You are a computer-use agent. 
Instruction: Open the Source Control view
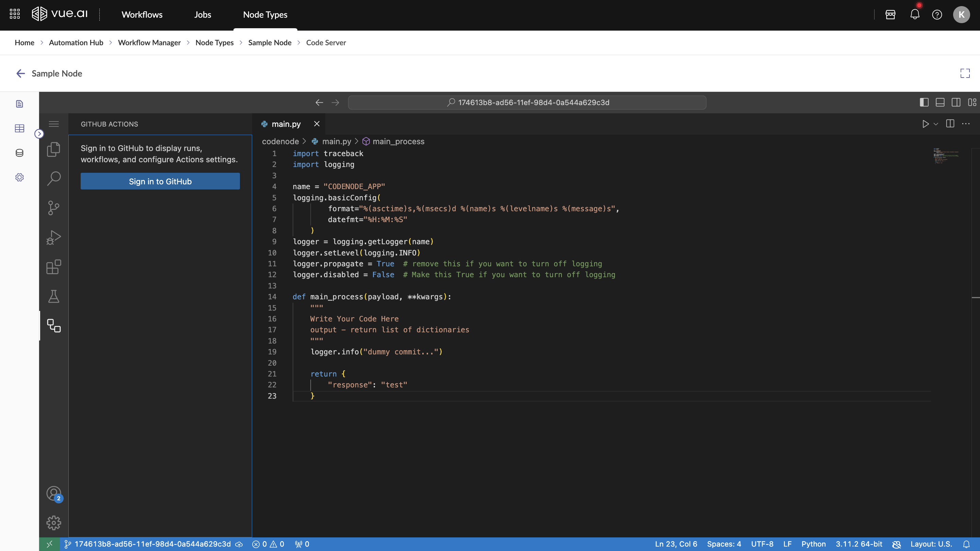[54, 207]
